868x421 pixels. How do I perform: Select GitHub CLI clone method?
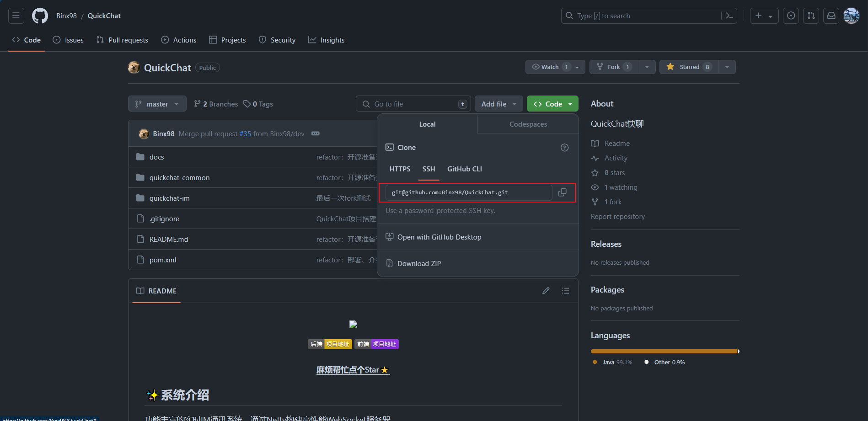pos(465,169)
